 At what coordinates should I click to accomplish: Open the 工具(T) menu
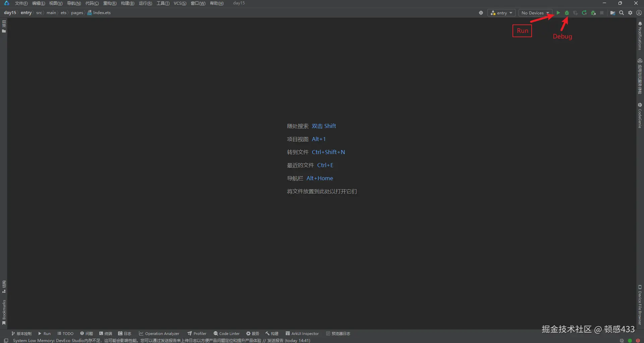click(163, 3)
